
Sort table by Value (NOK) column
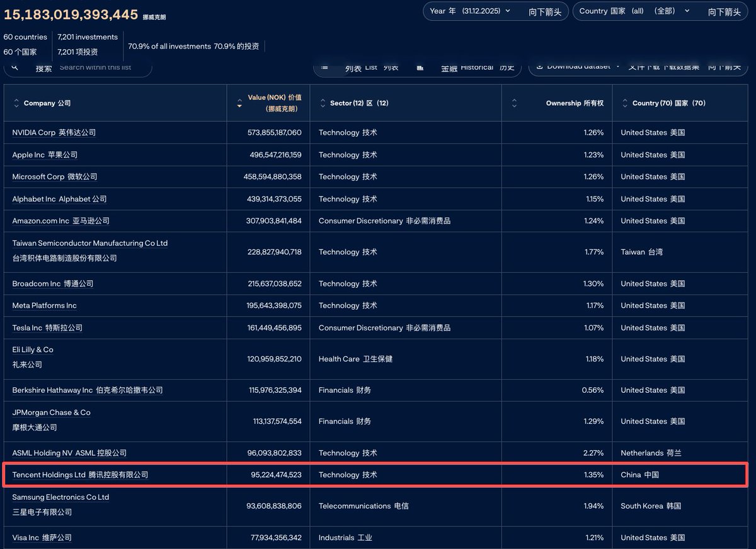pyautogui.click(x=269, y=103)
